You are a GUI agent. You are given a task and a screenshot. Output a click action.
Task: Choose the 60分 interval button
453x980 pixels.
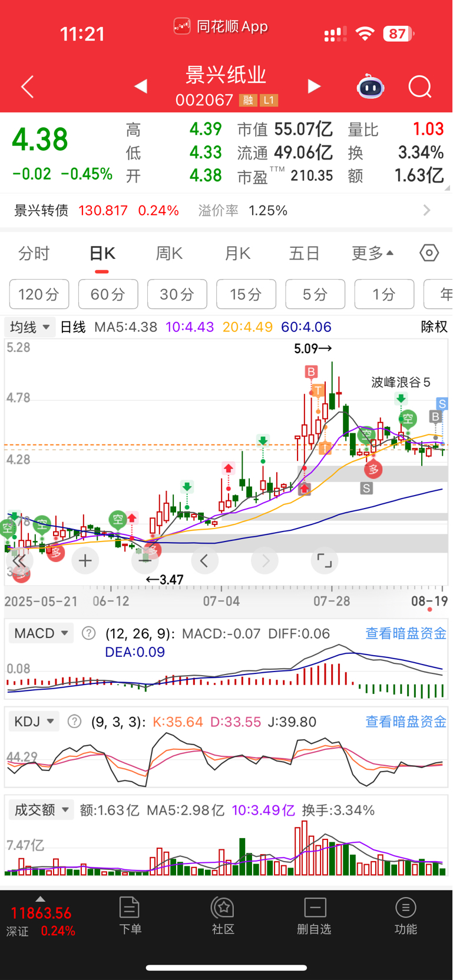[108, 294]
